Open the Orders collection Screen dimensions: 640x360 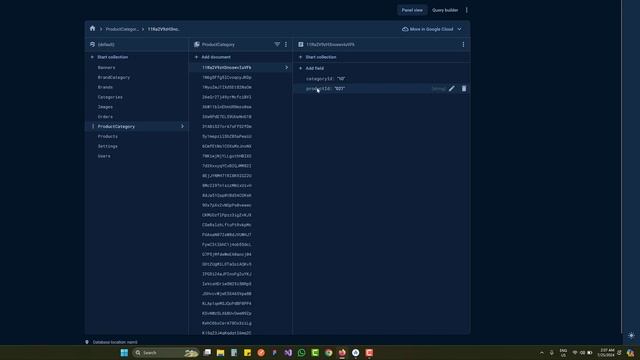pyautogui.click(x=105, y=117)
